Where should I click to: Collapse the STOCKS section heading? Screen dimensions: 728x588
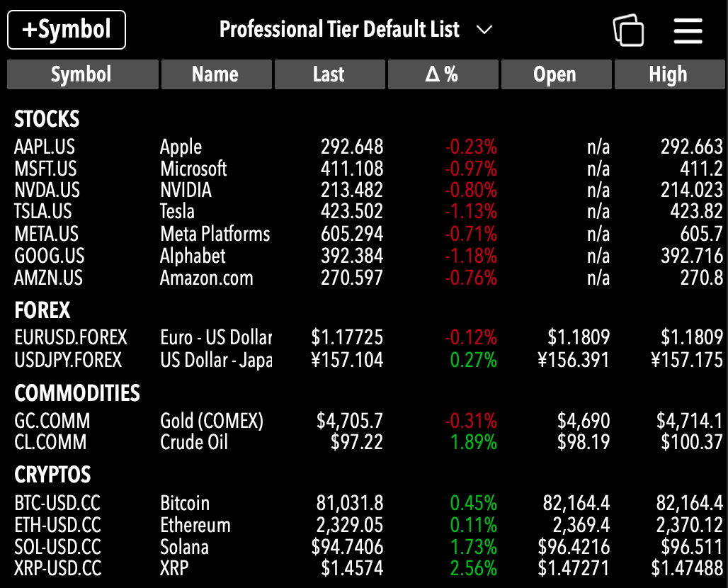click(x=47, y=119)
